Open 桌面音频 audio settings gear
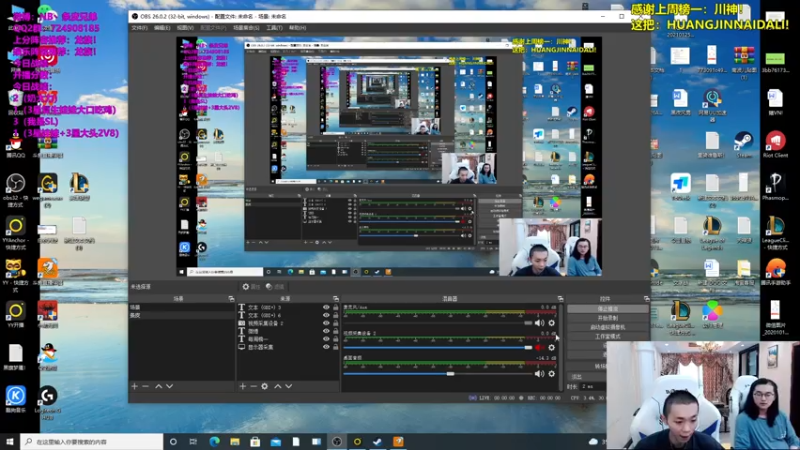 tap(552, 373)
